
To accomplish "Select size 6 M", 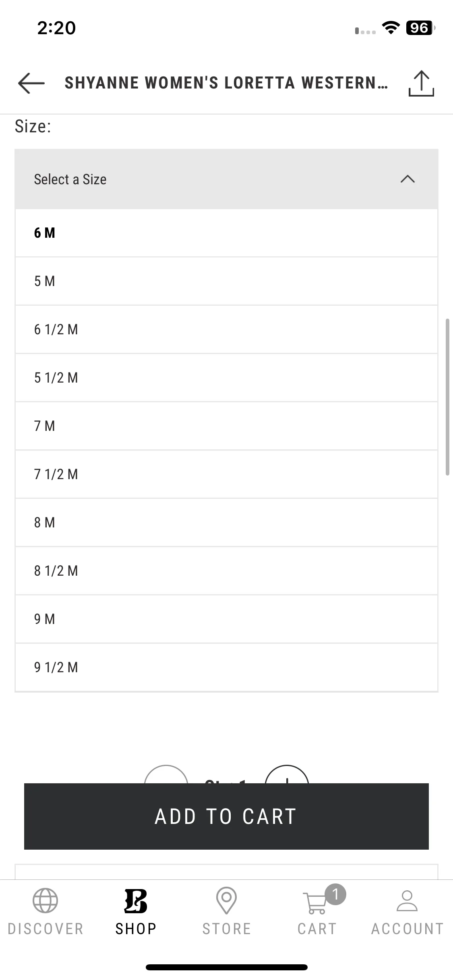I will click(x=226, y=233).
